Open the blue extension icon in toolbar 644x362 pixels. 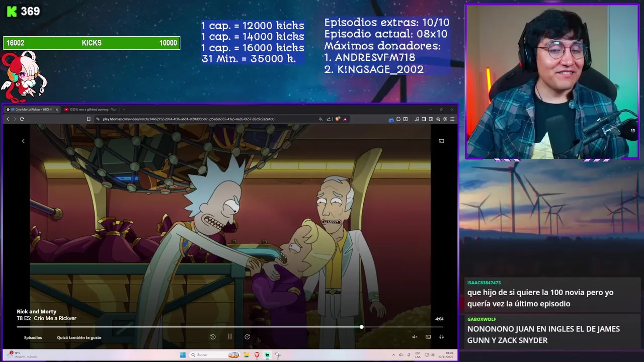point(391,119)
